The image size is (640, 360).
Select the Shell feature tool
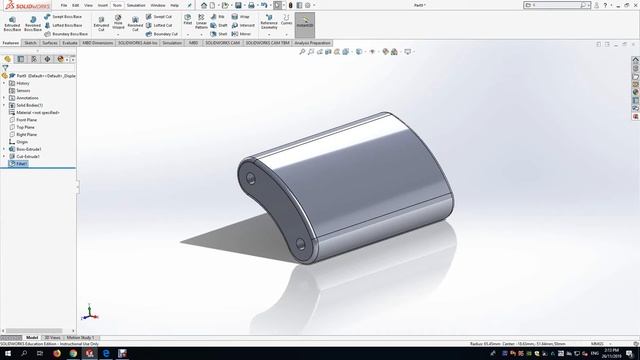[x=219, y=34]
